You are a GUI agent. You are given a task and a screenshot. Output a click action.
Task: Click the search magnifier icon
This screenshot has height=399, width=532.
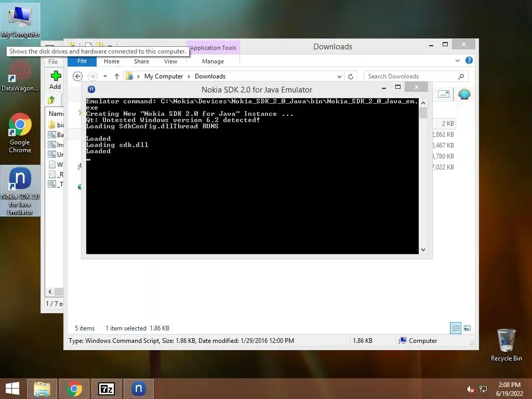(x=461, y=76)
